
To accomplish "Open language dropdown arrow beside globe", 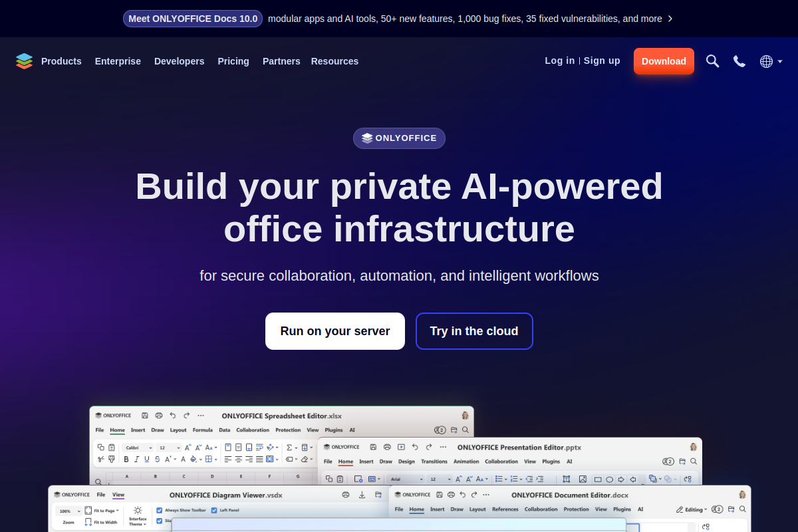I will [x=780, y=62].
